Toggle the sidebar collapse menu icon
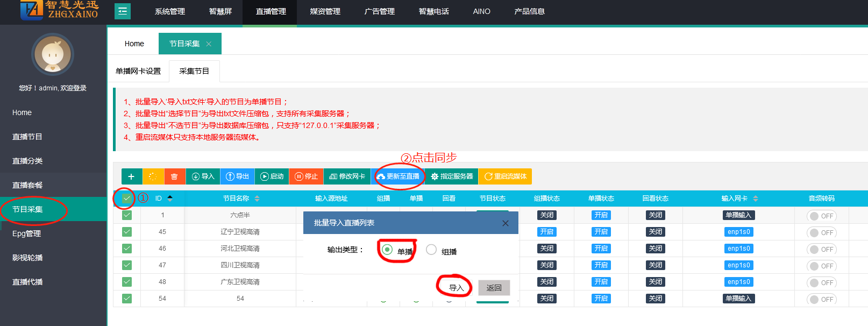This screenshot has width=868, height=326. 123,11
